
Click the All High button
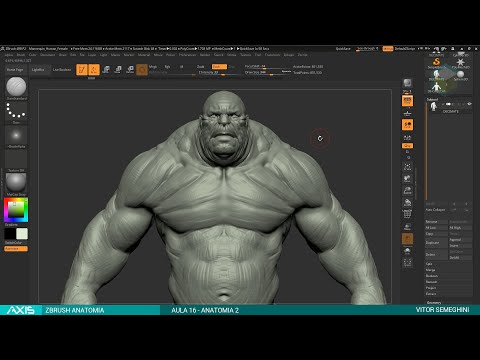(x=460, y=228)
